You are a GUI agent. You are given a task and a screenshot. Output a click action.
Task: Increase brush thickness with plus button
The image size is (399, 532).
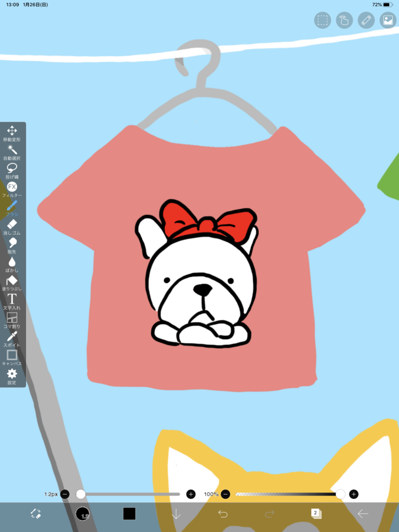coord(191,494)
